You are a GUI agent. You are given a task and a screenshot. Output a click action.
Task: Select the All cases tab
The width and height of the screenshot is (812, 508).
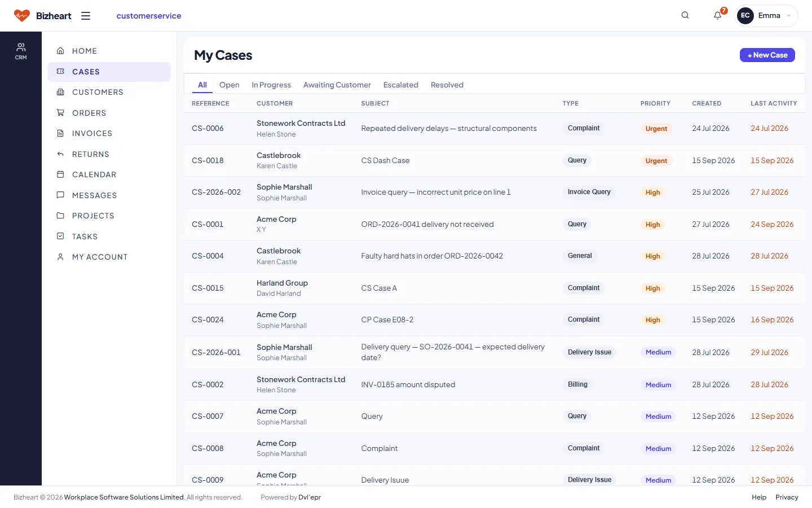click(202, 85)
